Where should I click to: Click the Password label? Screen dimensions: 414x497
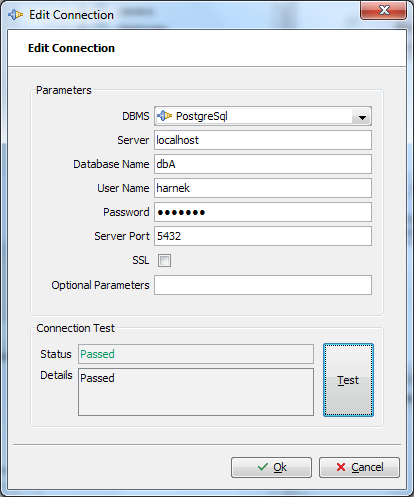click(x=126, y=212)
